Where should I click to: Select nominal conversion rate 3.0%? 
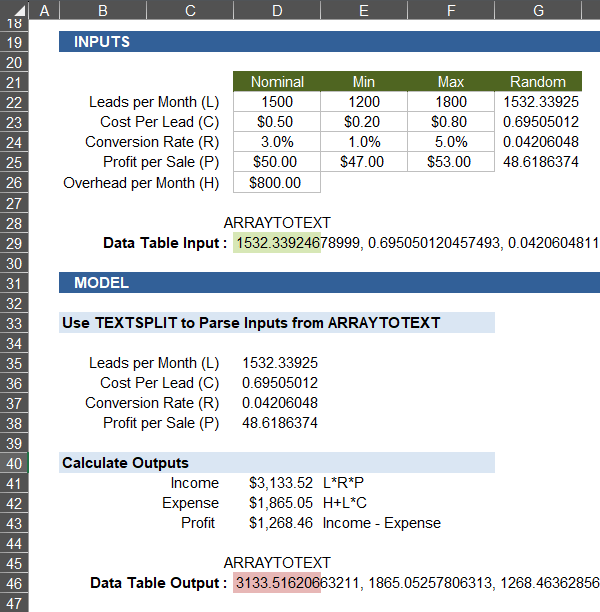277,142
